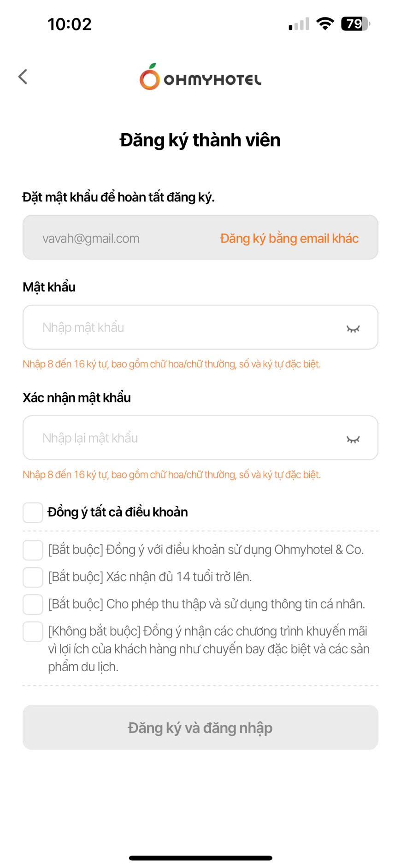Tap the 10:02 status bar clock
Image resolution: width=401 pixels, height=868 pixels.
point(70,24)
